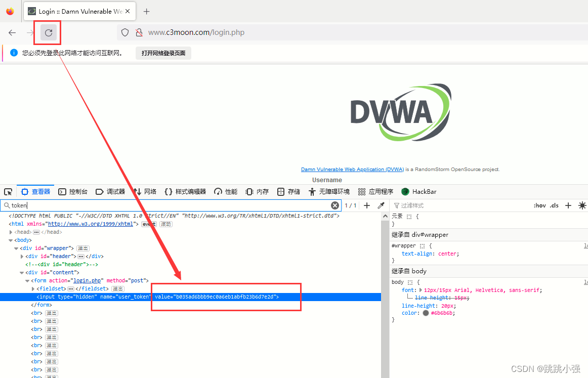Open the HackBar tab
Screen dimensions: 588x378
point(419,192)
